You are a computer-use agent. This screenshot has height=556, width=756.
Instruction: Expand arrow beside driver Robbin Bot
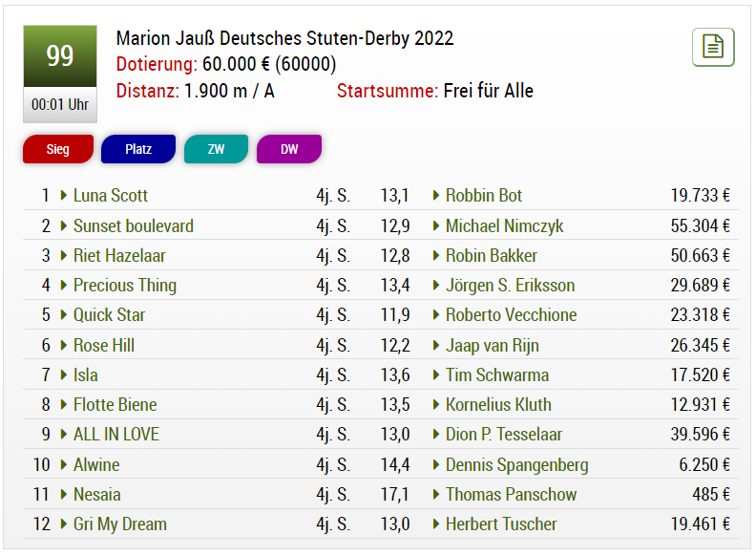tap(436, 196)
